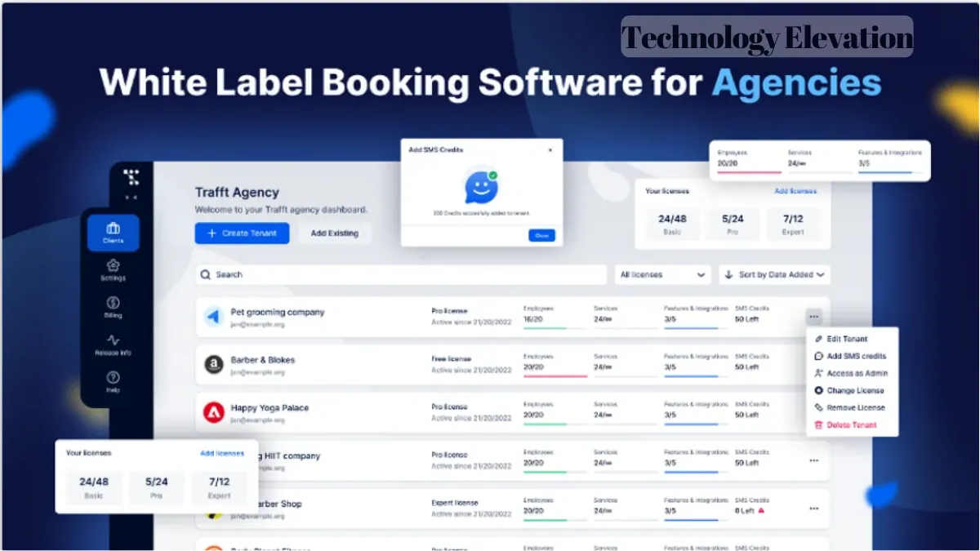
Task: Click the Barber & Blokes logo
Action: [x=213, y=365]
